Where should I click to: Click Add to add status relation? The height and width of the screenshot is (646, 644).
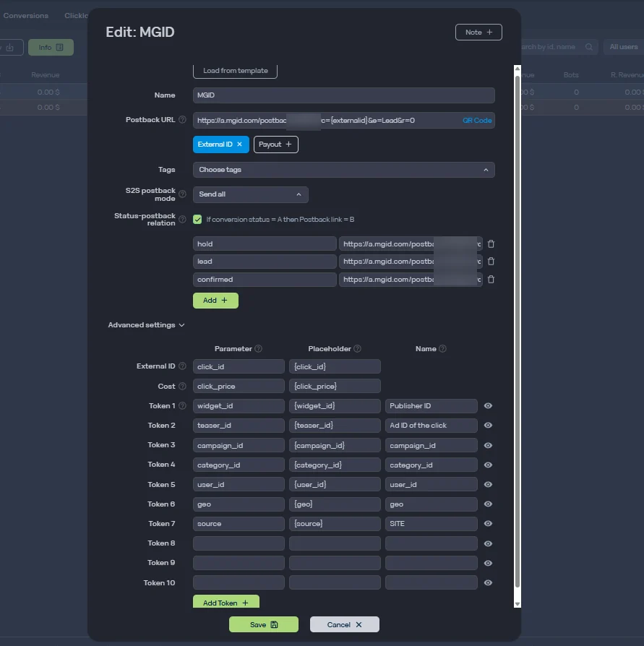[215, 301]
